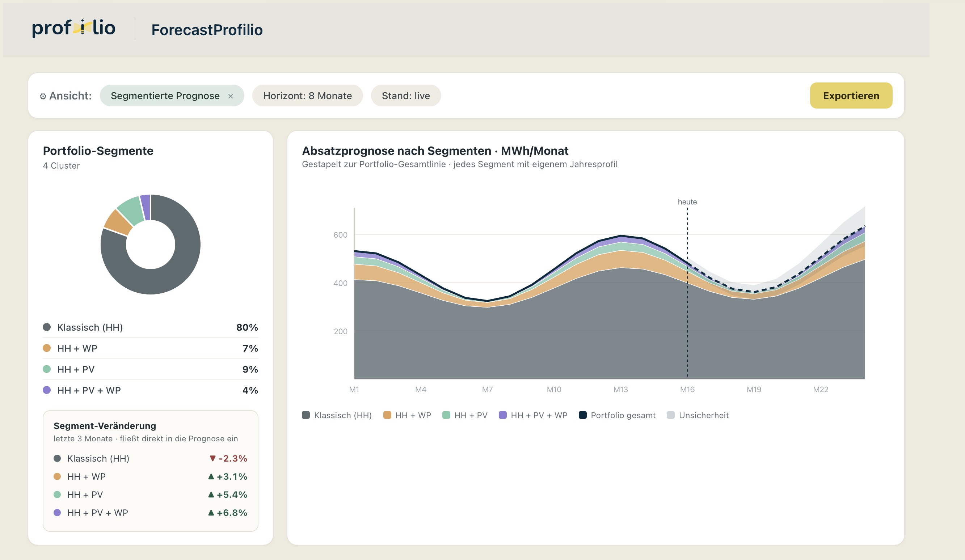Click the 4 Cluster subtitle
This screenshot has width=965, height=560.
(61, 166)
